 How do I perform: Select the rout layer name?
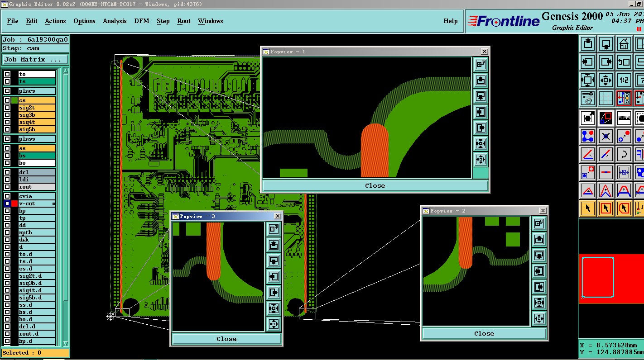(37, 187)
